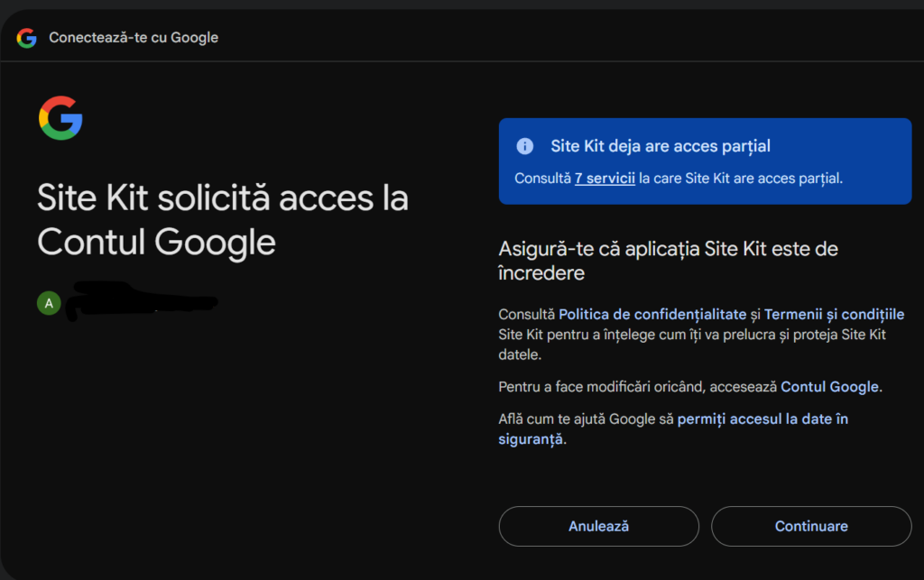The image size is (924, 580).
Task: Click the Află cum te ajută Google text
Action: [586, 419]
